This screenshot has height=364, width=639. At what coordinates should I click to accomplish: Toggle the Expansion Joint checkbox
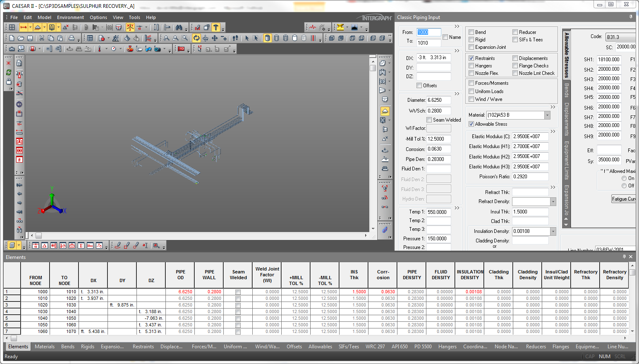(471, 47)
